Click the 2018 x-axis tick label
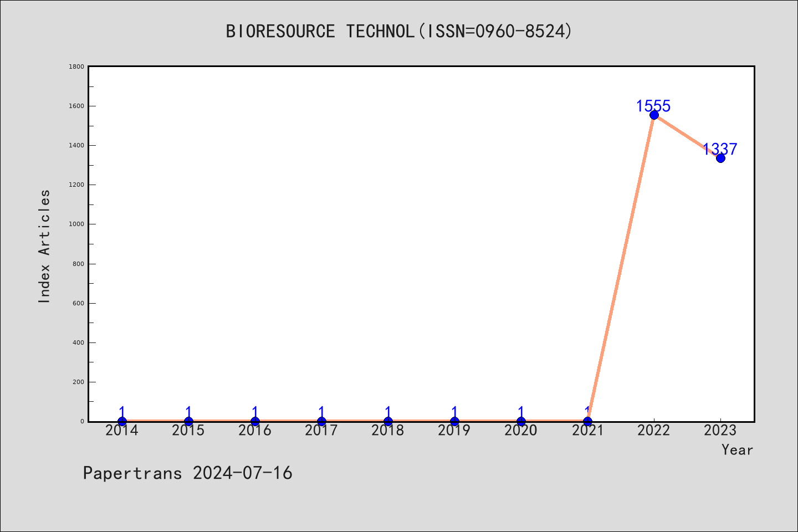The height and width of the screenshot is (532, 798). 388,431
